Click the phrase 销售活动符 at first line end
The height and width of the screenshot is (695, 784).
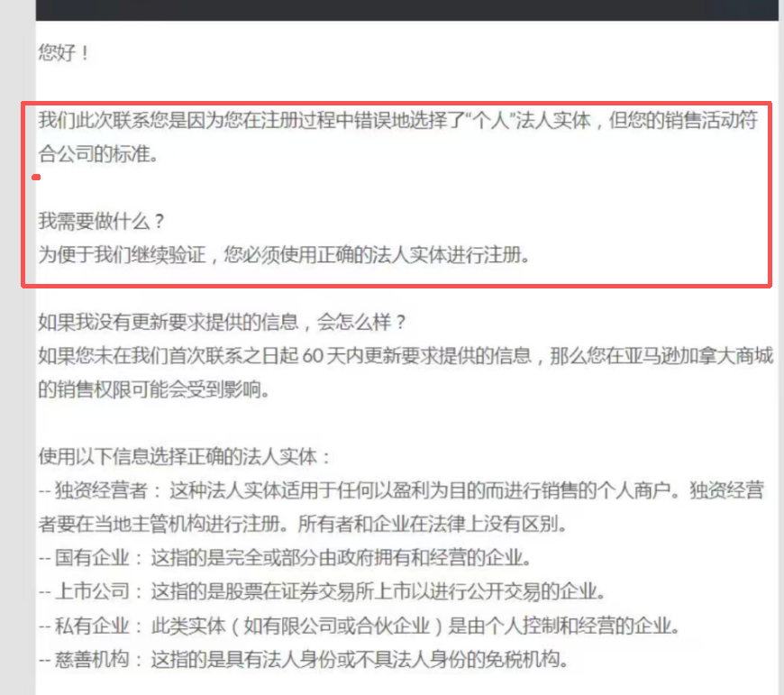click(x=712, y=121)
